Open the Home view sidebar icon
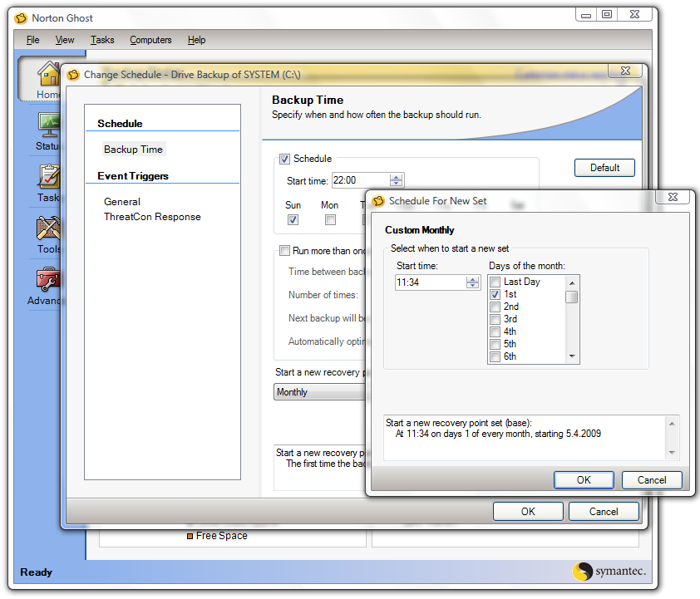The width and height of the screenshot is (700, 599). tap(49, 74)
